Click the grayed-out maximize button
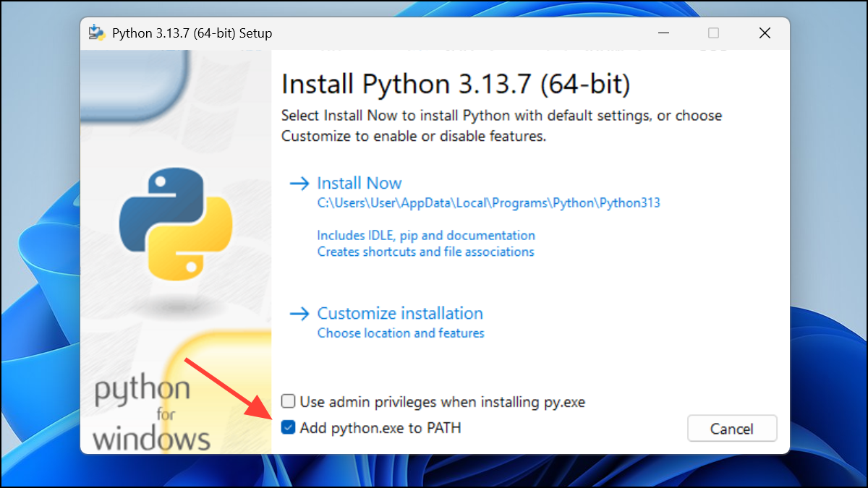The image size is (868, 488). pyautogui.click(x=714, y=33)
